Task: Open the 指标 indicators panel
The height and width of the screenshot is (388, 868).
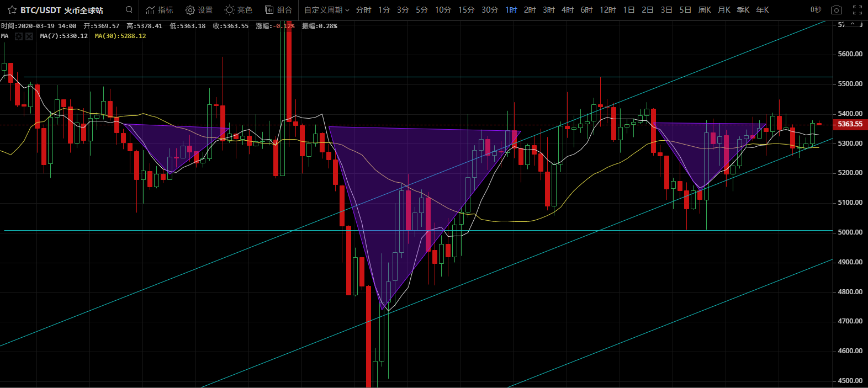Action: pyautogui.click(x=160, y=10)
